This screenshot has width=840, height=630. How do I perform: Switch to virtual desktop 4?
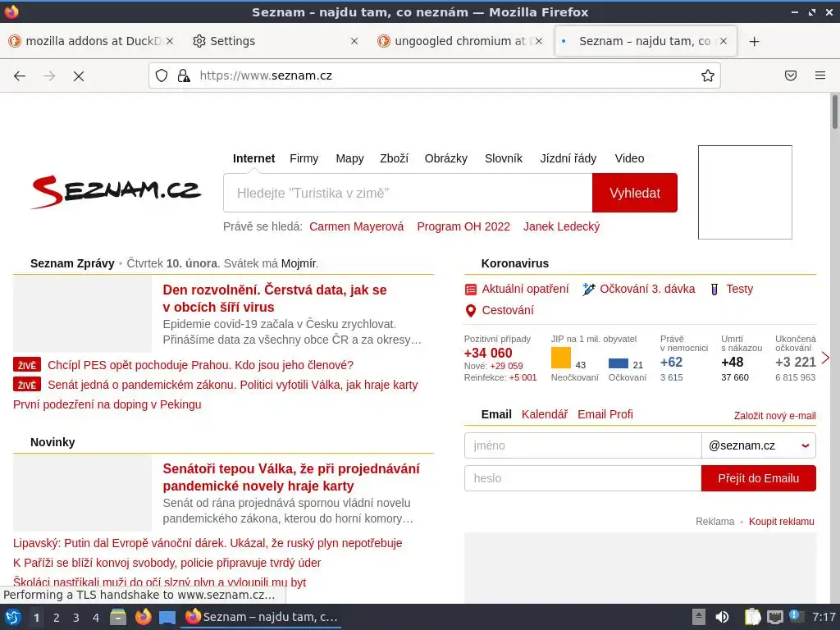pyautogui.click(x=96, y=618)
